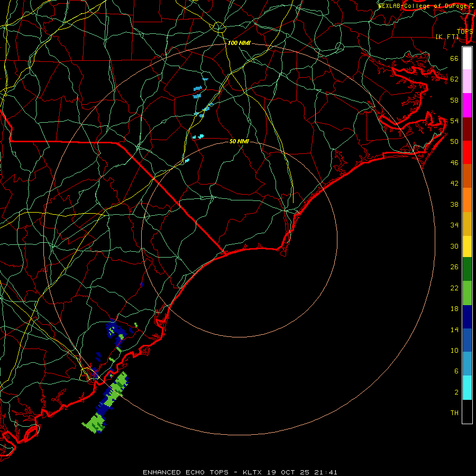
Task: Select the "46" legend value
Action: tap(454, 163)
